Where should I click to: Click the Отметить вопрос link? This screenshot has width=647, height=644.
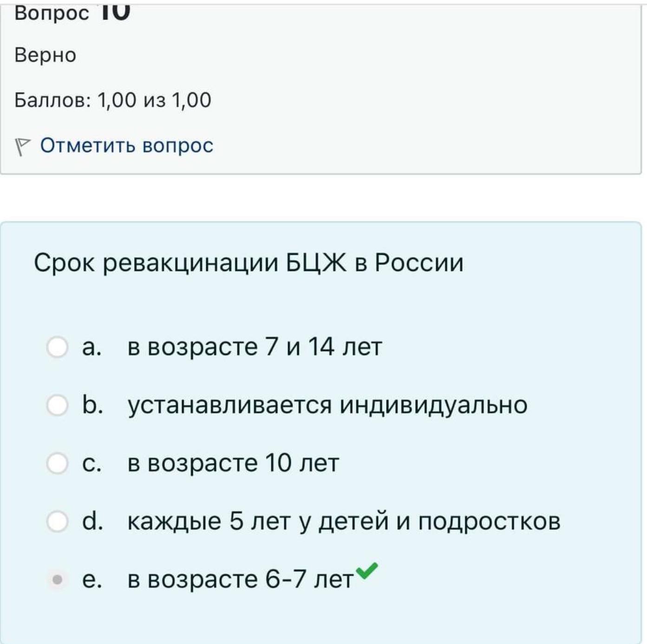[x=126, y=146]
